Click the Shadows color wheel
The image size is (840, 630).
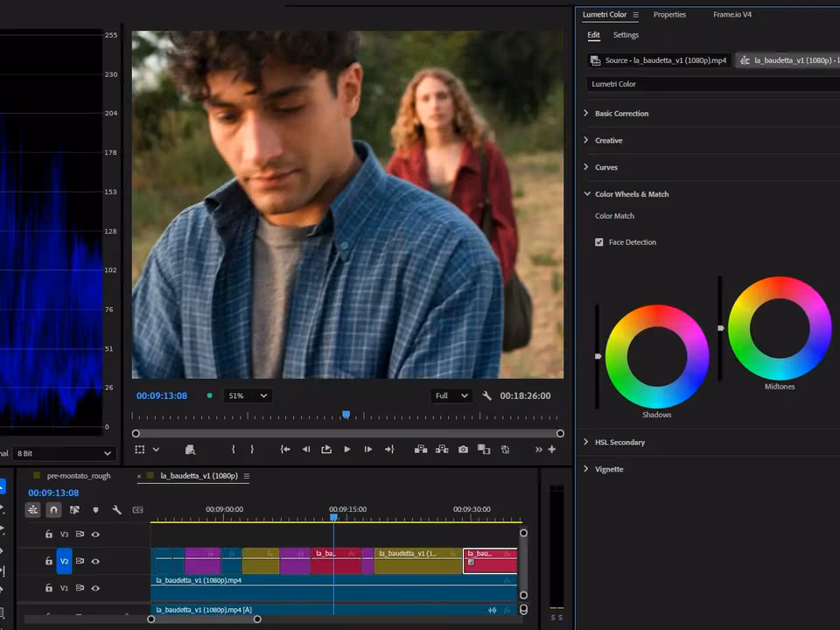[657, 357]
